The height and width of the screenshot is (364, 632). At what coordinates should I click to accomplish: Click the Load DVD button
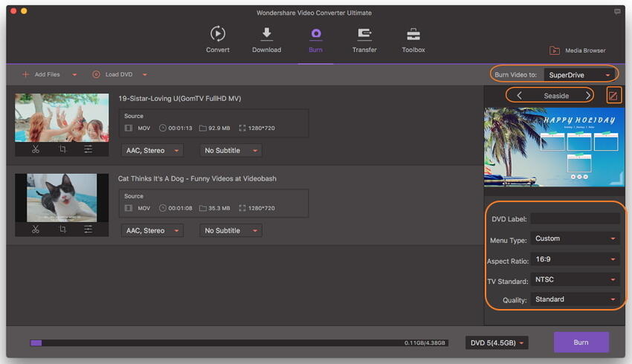pos(112,74)
